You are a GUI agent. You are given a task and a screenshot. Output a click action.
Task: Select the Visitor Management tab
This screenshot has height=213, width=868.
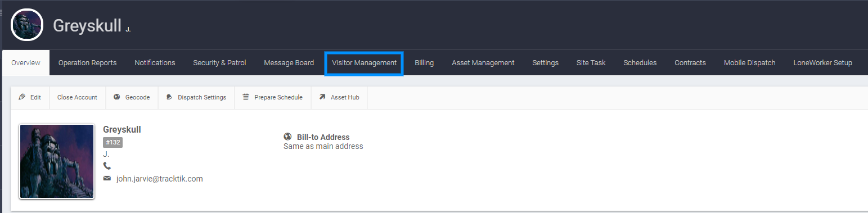[x=364, y=63]
